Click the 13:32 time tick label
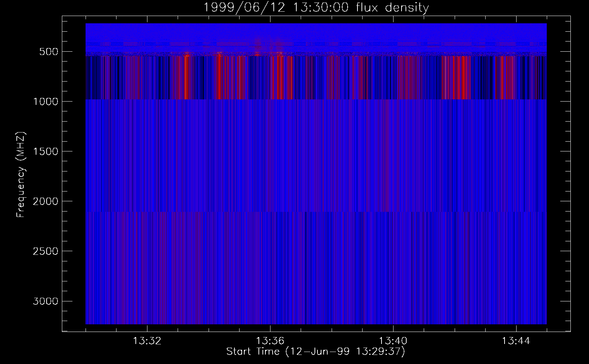Screen dimensions: 589x364 (x=147, y=341)
